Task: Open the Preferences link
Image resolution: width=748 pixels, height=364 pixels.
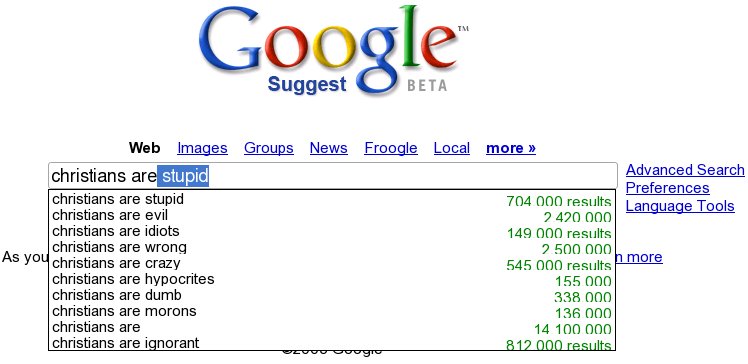Action: pyautogui.click(x=667, y=188)
